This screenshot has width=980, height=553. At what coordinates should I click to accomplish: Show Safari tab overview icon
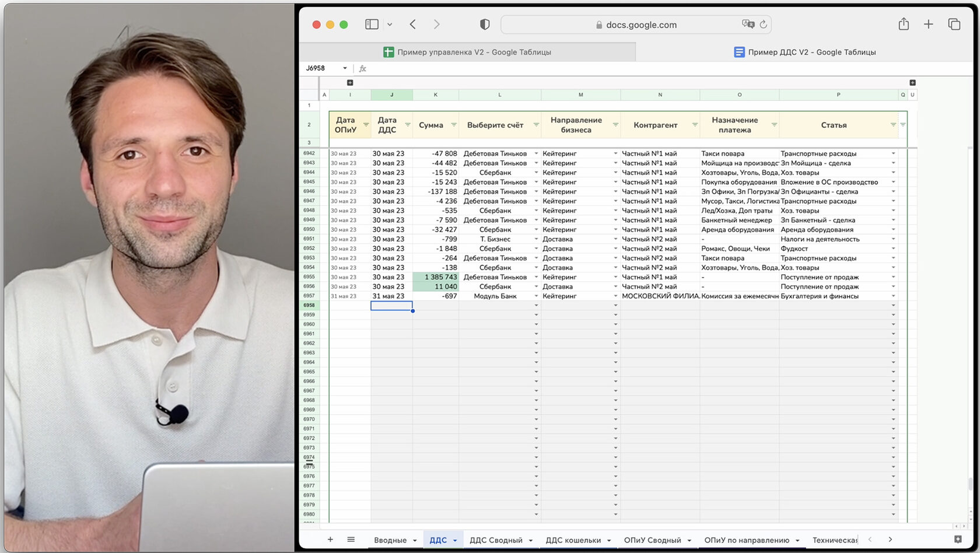(x=954, y=24)
